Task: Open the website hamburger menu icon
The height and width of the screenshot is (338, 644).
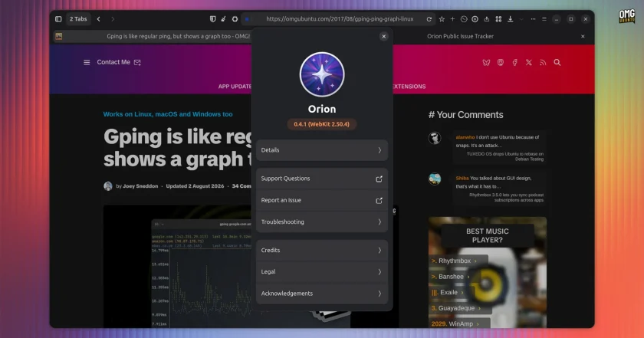Action: pyautogui.click(x=87, y=62)
